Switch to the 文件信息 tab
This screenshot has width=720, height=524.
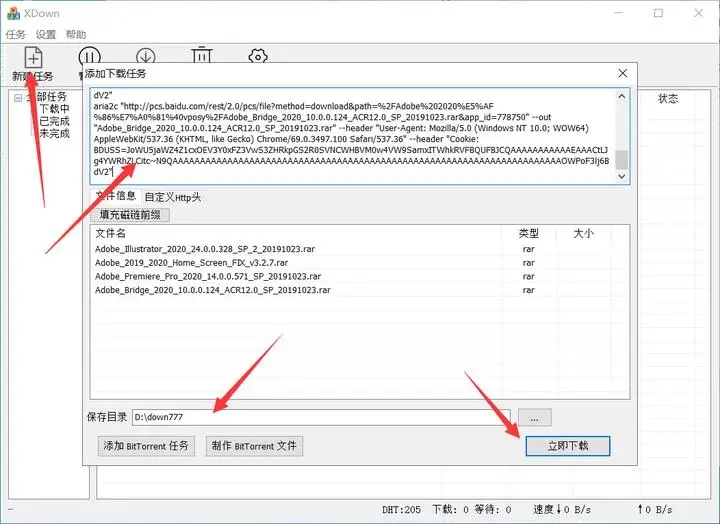(116, 196)
